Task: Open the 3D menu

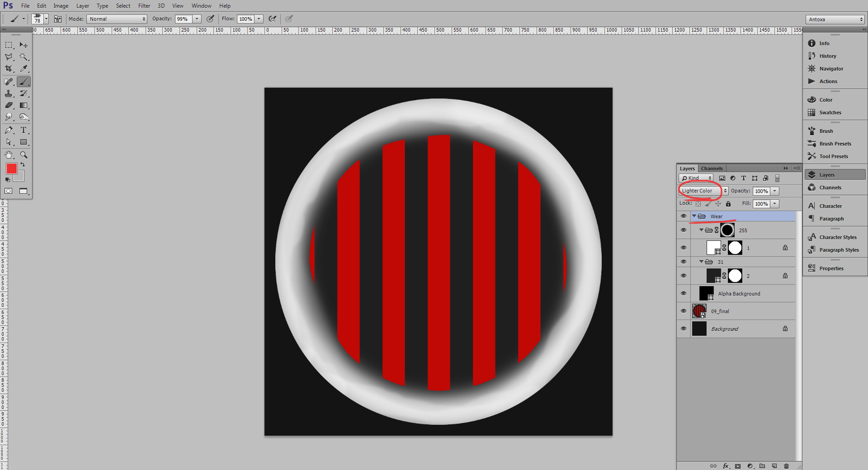Action: (x=161, y=6)
